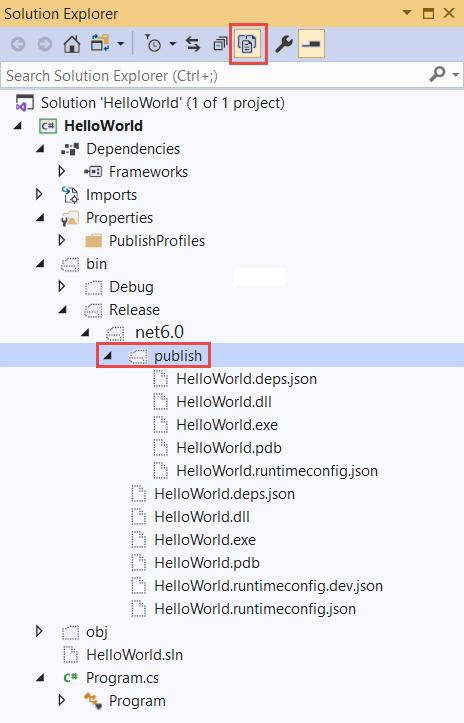Click the publish folder icon

[138, 356]
